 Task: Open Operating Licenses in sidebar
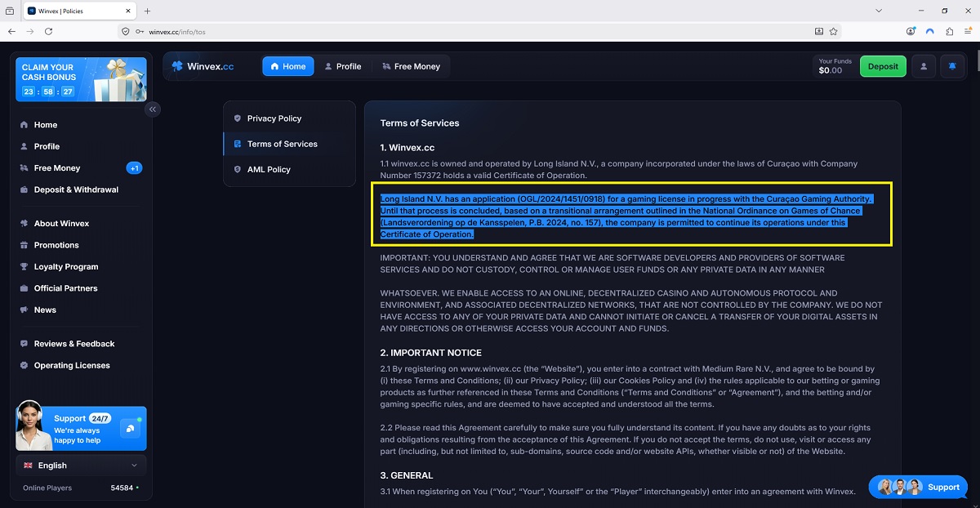click(x=72, y=365)
